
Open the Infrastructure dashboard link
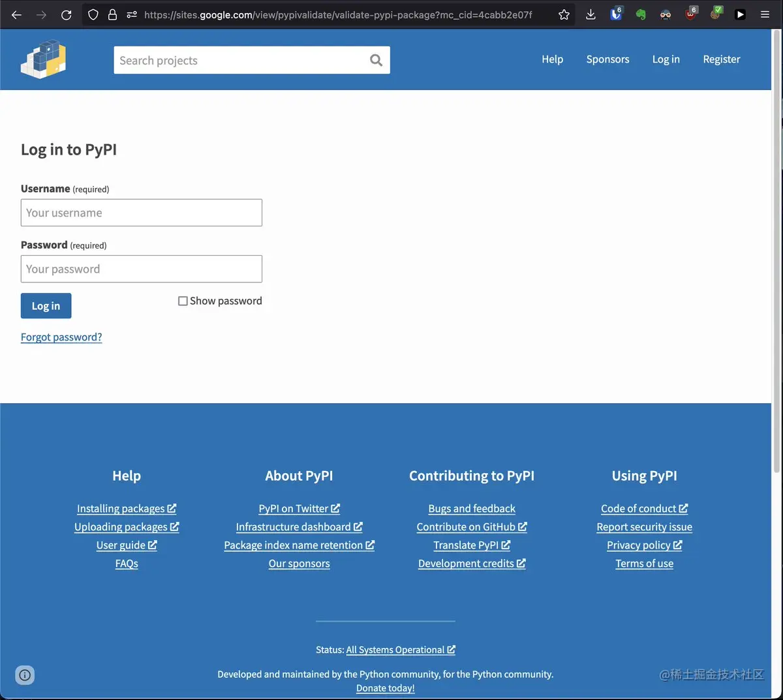tap(299, 527)
